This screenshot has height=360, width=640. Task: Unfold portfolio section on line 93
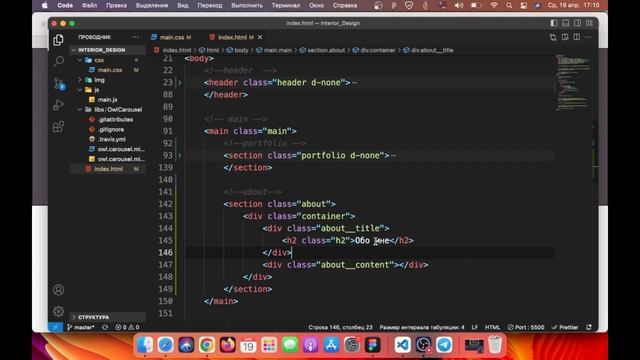tap(180, 156)
